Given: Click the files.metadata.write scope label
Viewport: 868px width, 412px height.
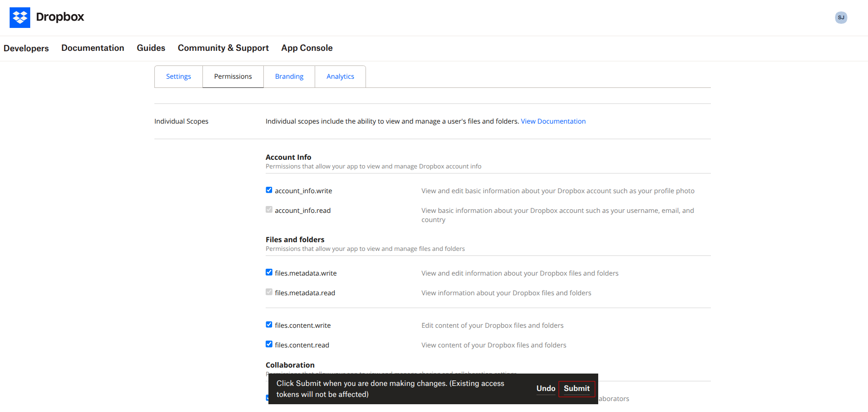Looking at the screenshot, I should [306, 273].
